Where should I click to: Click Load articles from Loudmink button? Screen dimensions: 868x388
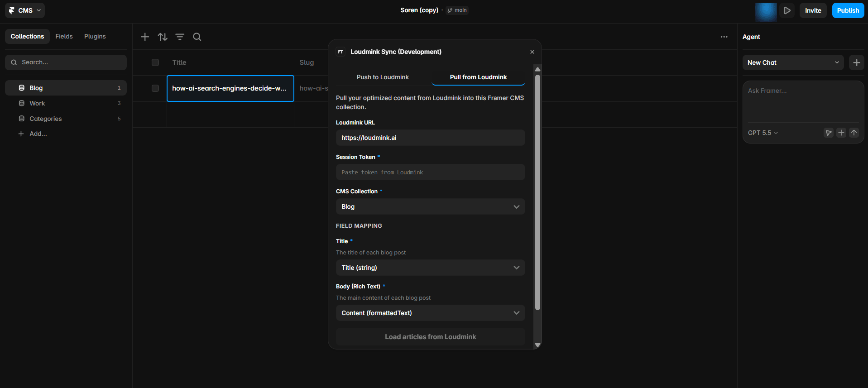click(430, 337)
